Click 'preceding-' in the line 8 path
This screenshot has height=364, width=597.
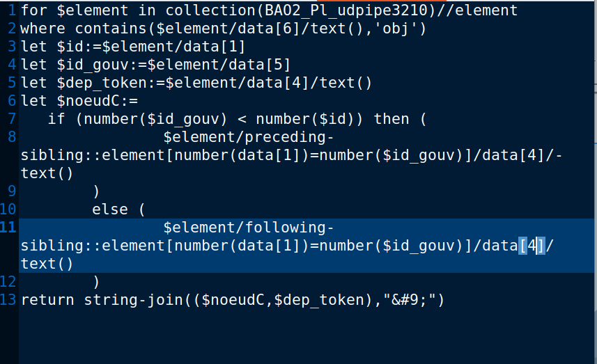[x=289, y=137]
